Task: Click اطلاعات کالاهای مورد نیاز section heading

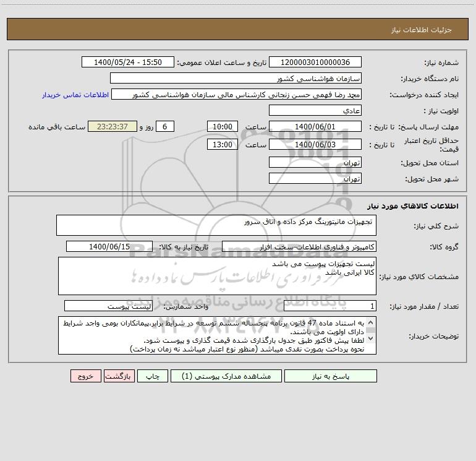Action: pyautogui.click(x=413, y=206)
